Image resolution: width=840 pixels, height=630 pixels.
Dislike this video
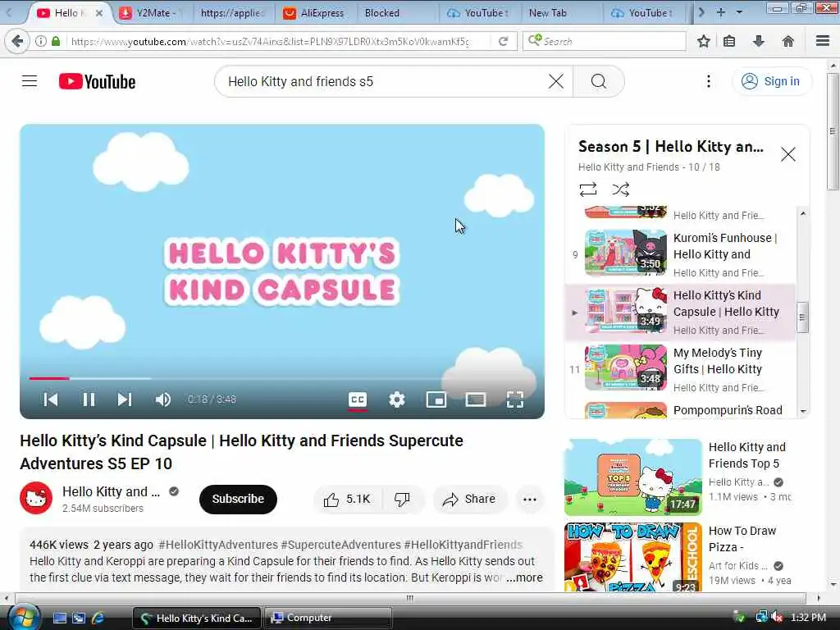(x=402, y=500)
